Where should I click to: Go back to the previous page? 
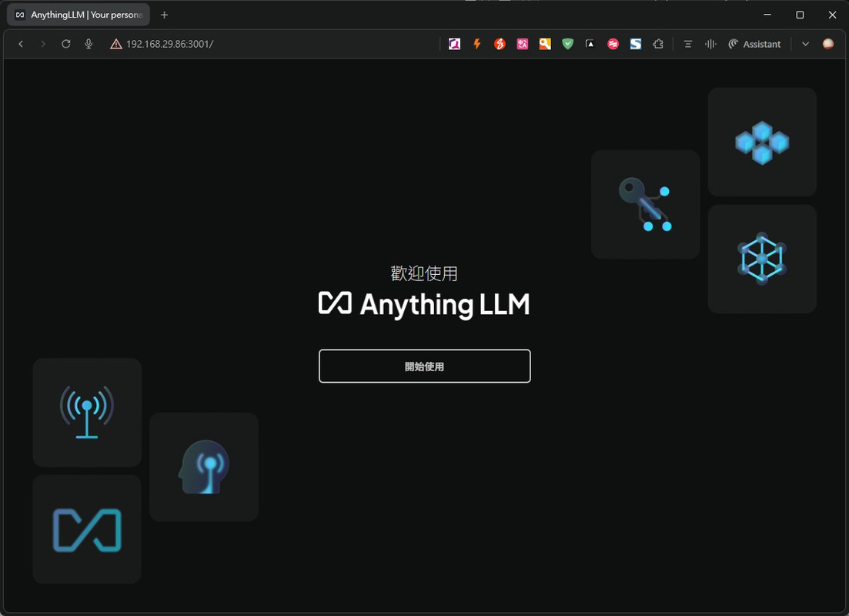click(x=21, y=44)
